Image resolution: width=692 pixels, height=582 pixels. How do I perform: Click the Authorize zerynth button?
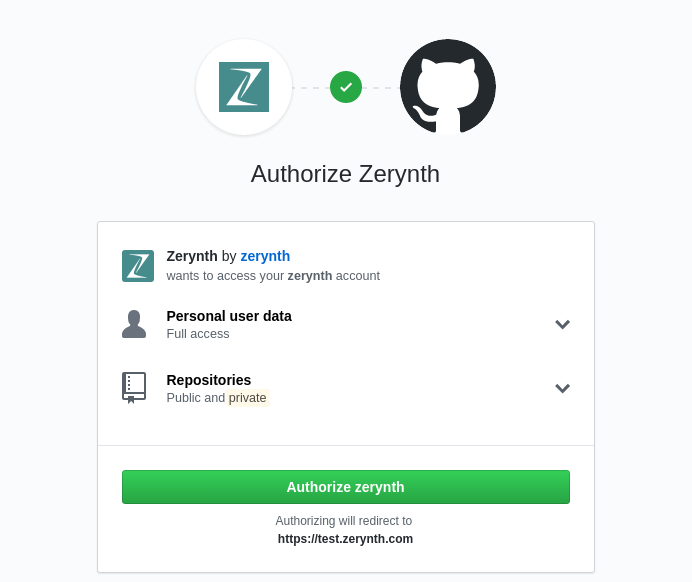click(346, 487)
